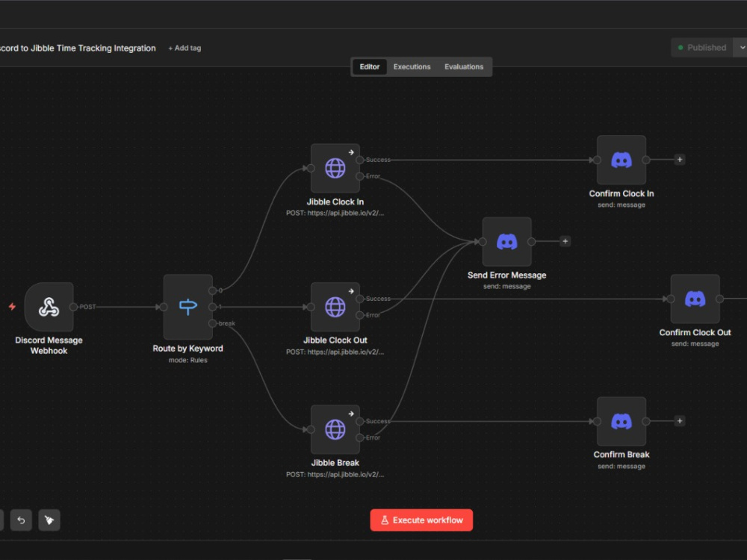Click arrow icon on Jibble Clock Out node
This screenshot has height=560, width=747.
(x=351, y=291)
